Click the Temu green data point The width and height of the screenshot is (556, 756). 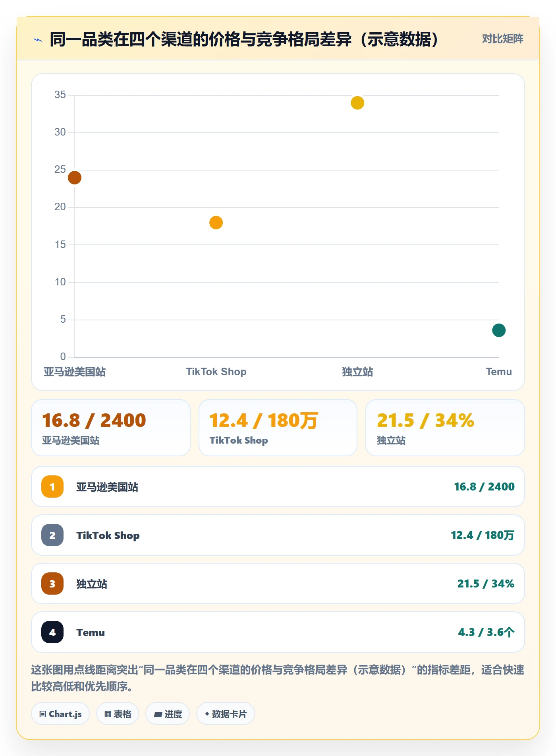click(x=499, y=330)
